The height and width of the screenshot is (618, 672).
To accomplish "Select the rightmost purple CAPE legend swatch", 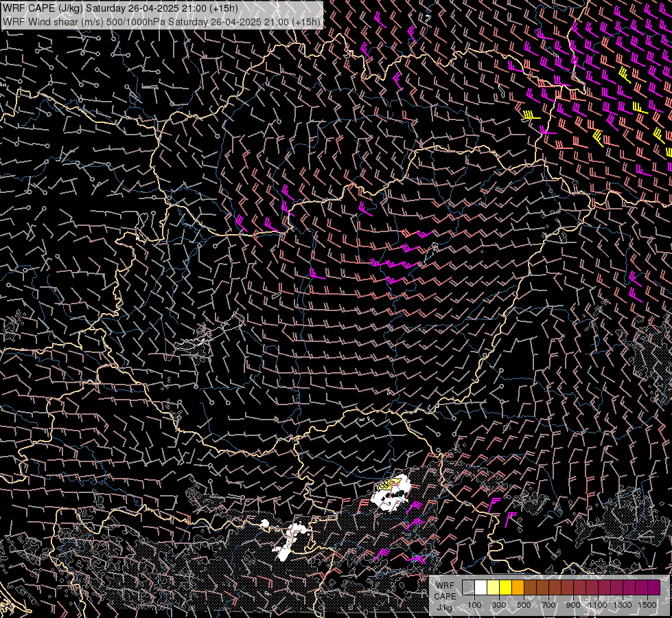I will click(x=654, y=587).
